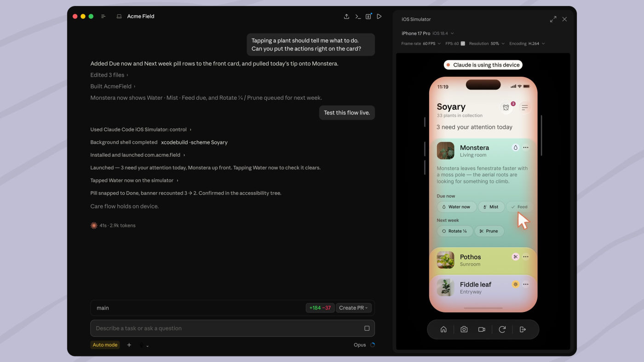The image size is (644, 362).
Task: Expand the Built AcmeField row
Action: coord(113,86)
